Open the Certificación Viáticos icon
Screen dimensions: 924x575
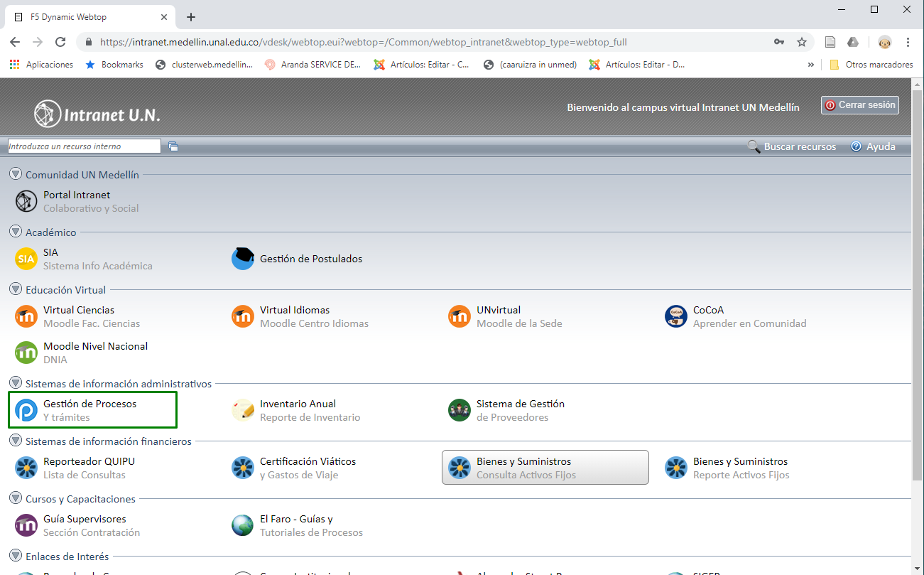pyautogui.click(x=243, y=468)
